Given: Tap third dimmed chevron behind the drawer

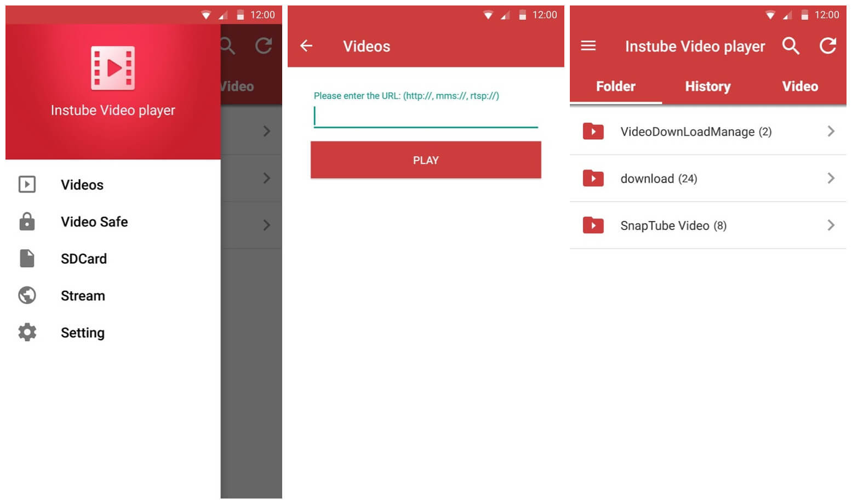Looking at the screenshot, I should (267, 225).
